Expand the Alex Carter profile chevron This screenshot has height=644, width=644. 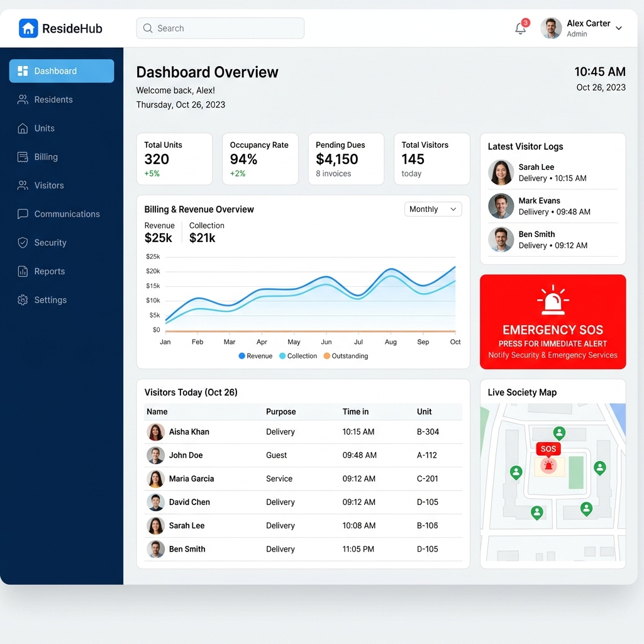(619, 28)
